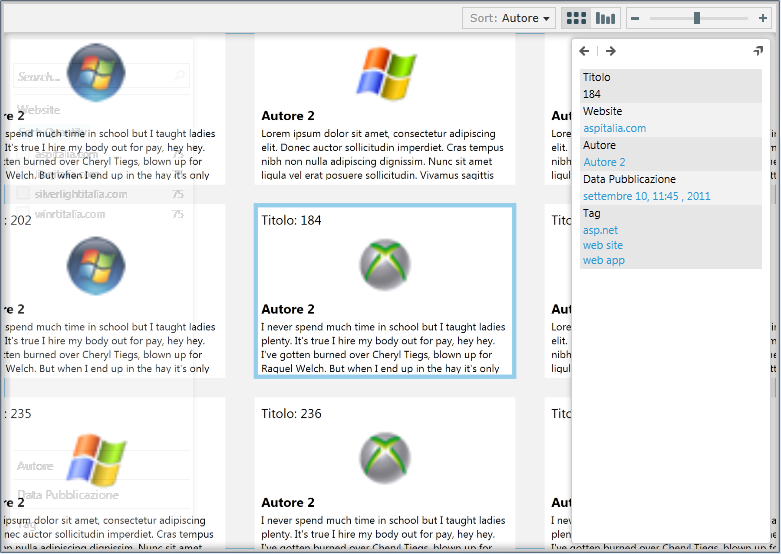Click the Windows flag logo in the top middle card
Screen dimensions: 781x554
[387, 73]
